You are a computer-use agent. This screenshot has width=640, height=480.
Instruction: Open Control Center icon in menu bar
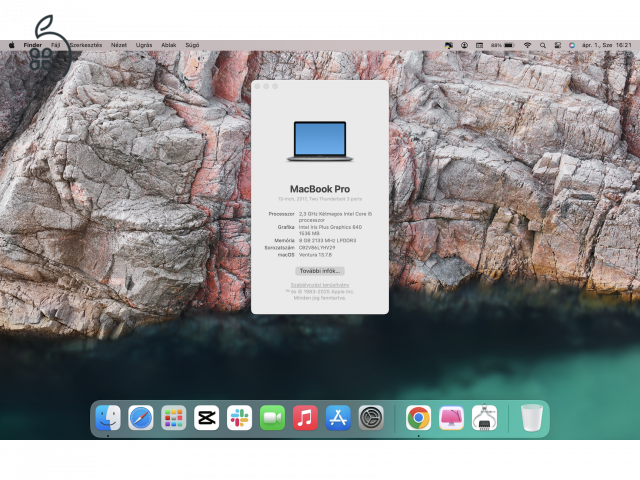point(558,45)
